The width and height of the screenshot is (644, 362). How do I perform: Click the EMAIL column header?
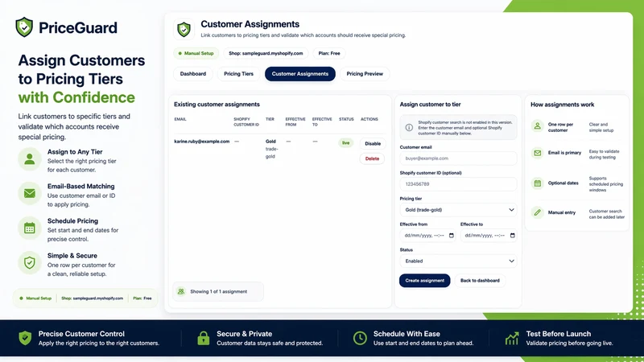180,119
